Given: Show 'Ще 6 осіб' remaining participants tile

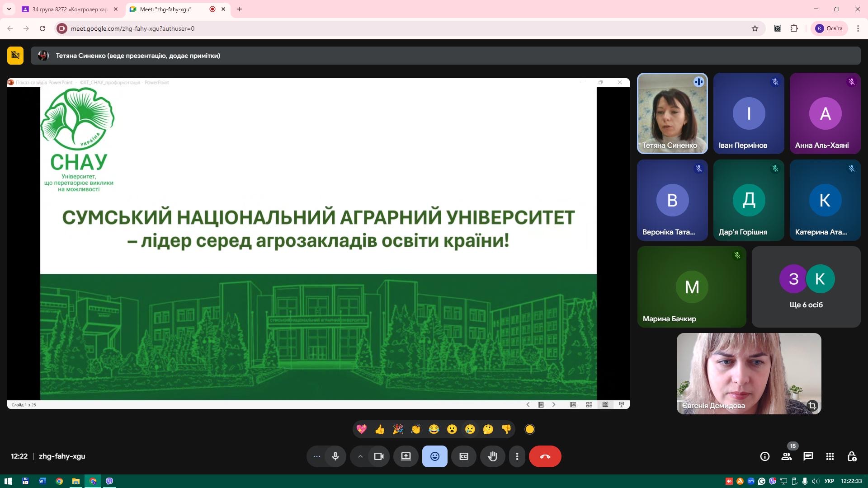Looking at the screenshot, I should 806,287.
